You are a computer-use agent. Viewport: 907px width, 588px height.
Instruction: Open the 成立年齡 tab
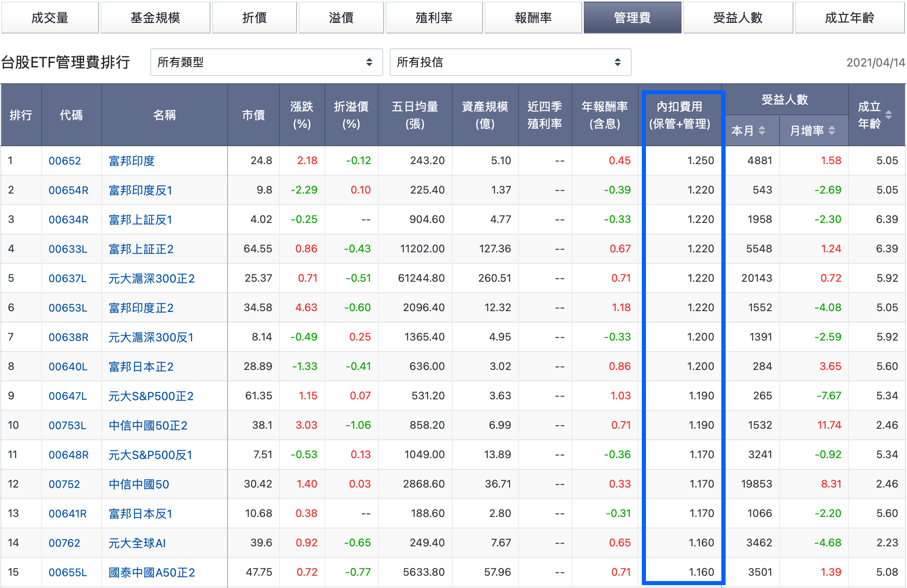(849, 18)
